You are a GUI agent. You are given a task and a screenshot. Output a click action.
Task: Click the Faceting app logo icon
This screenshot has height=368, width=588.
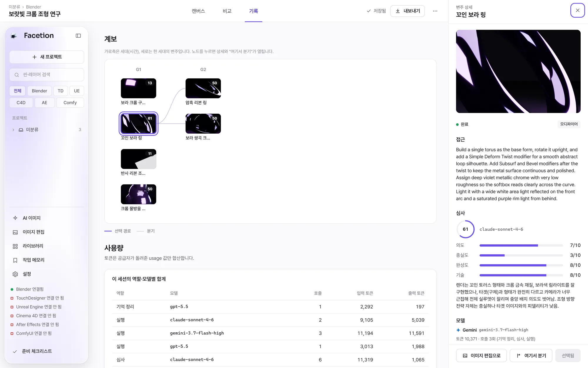14,36
